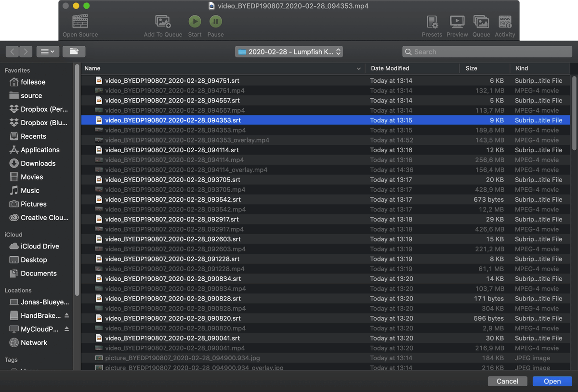Image resolution: width=578 pixels, height=392 pixels.
Task: Sort by Kind column header
Action: [x=540, y=68]
